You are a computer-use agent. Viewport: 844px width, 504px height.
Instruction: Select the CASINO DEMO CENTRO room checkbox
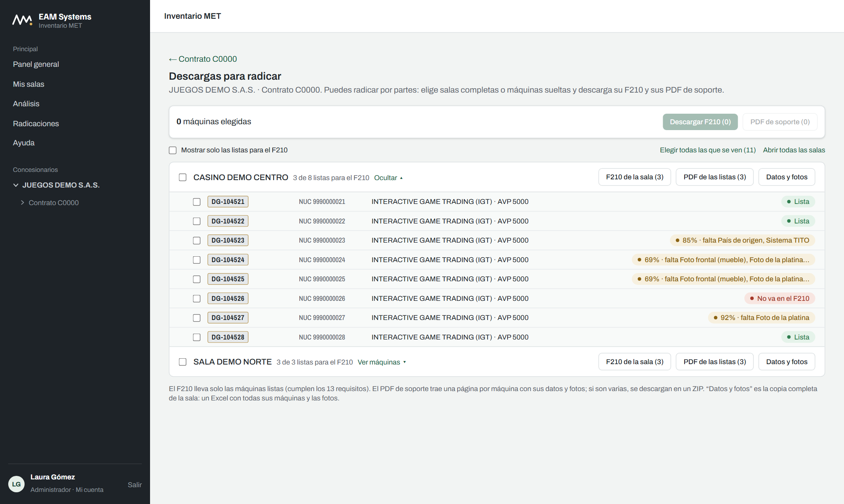click(182, 177)
